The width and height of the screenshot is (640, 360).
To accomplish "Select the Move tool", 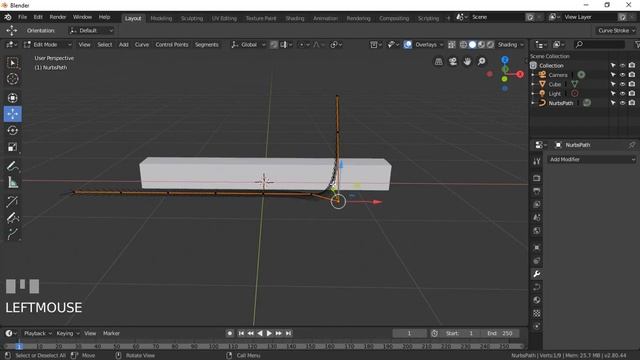I will tap(13, 114).
